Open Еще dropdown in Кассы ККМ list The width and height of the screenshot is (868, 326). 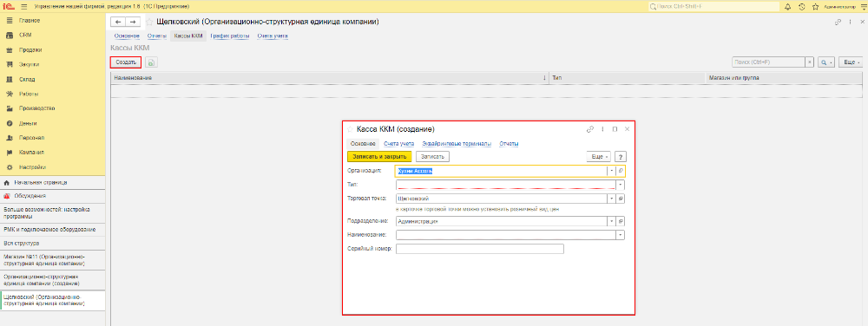pyautogui.click(x=851, y=62)
